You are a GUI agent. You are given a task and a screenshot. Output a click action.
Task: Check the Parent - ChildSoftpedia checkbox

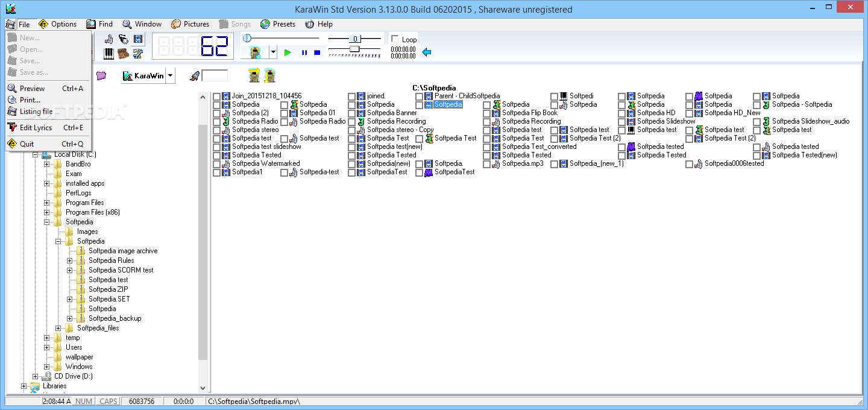pos(419,96)
